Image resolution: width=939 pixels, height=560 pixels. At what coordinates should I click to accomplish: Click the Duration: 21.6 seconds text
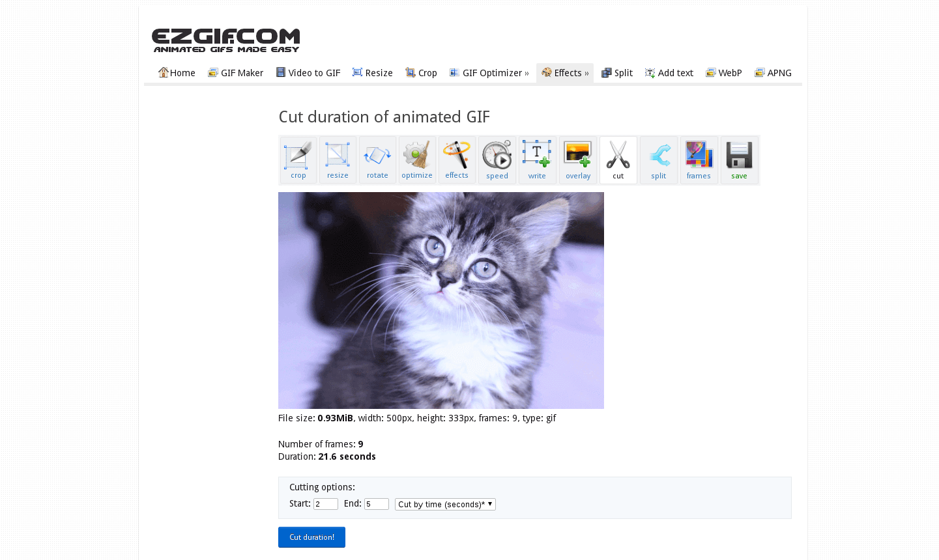tap(327, 456)
